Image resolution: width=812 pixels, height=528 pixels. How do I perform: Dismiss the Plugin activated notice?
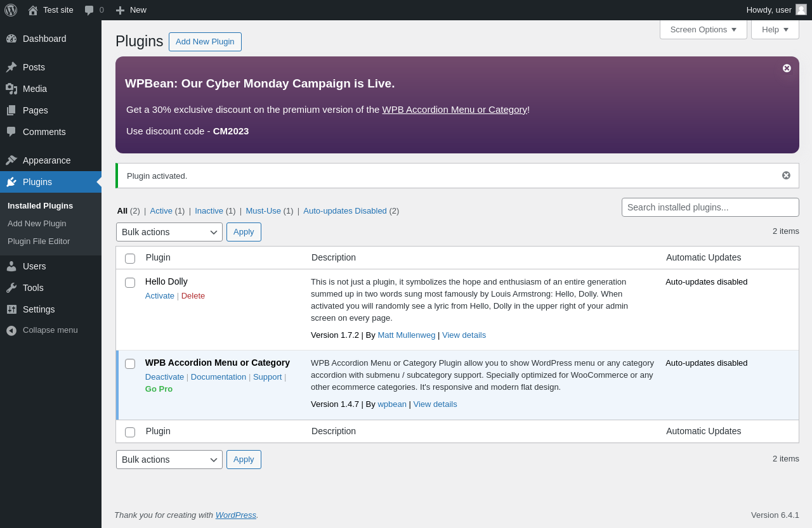click(786, 176)
